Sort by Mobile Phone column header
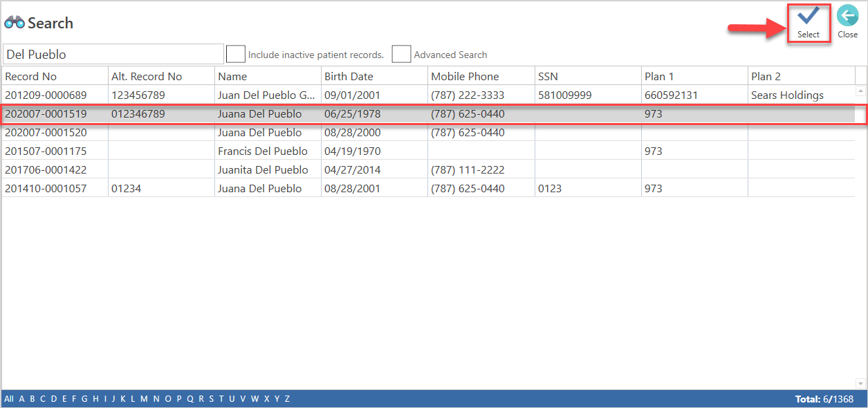The width and height of the screenshot is (868, 408). (481, 76)
